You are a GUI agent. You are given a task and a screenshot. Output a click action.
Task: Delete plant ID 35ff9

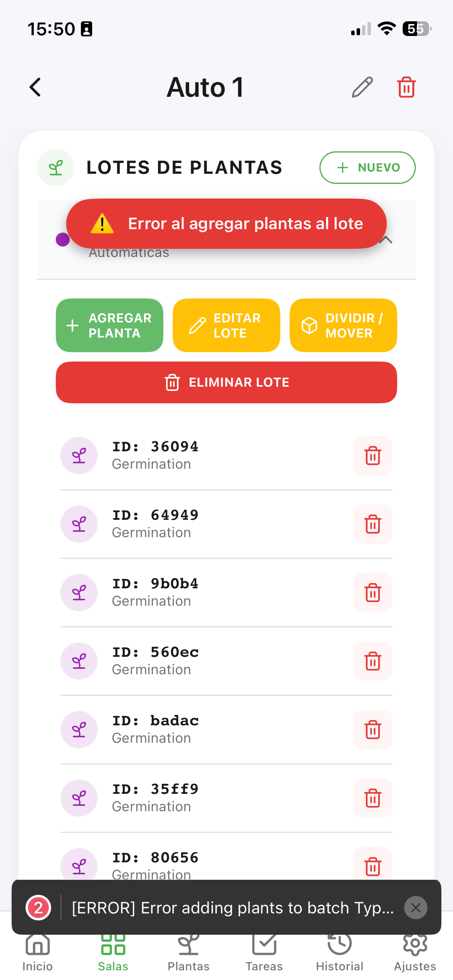(372, 798)
